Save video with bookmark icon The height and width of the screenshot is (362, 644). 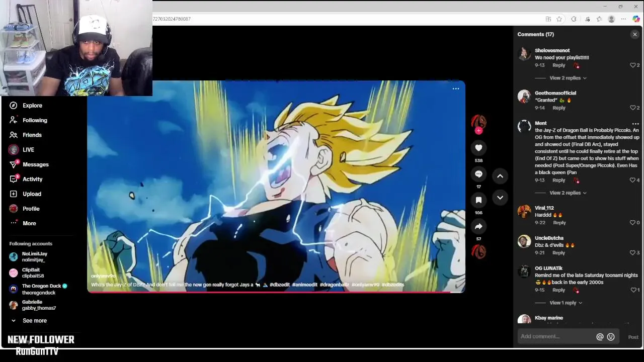pos(478,200)
